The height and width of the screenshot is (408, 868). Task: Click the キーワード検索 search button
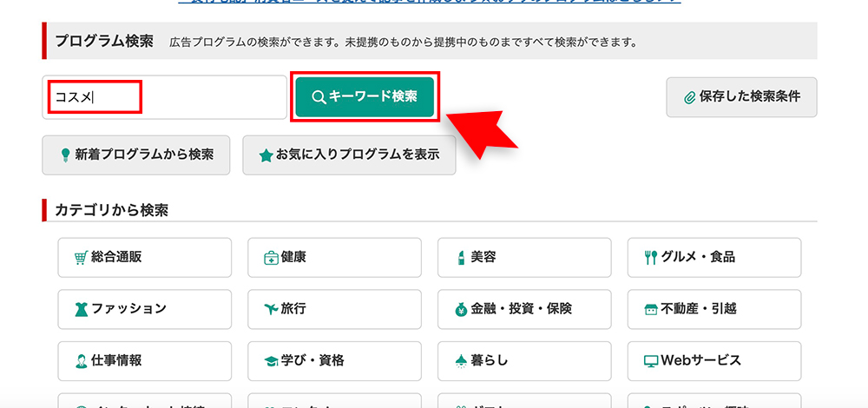tap(365, 97)
